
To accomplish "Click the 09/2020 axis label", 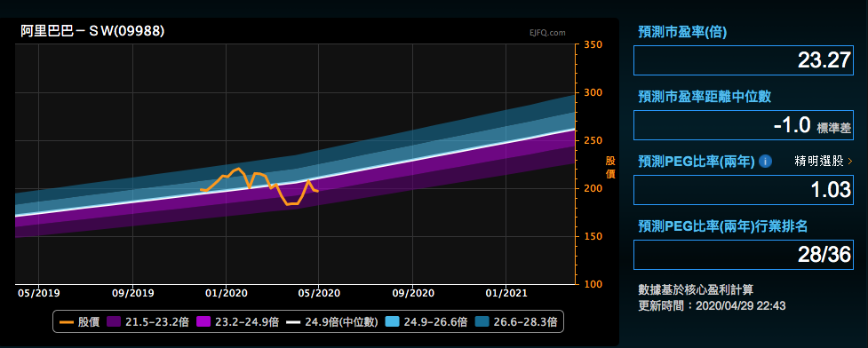I will [412, 292].
